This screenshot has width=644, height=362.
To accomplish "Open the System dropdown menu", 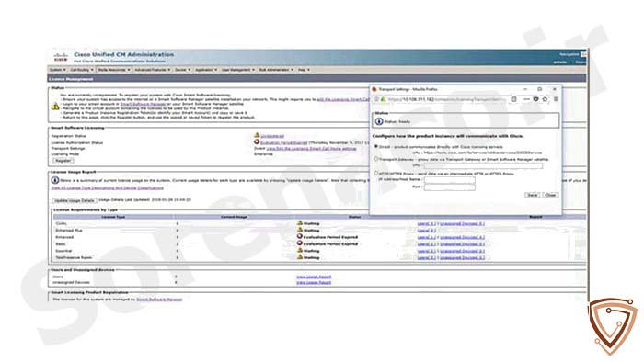I will tap(57, 70).
